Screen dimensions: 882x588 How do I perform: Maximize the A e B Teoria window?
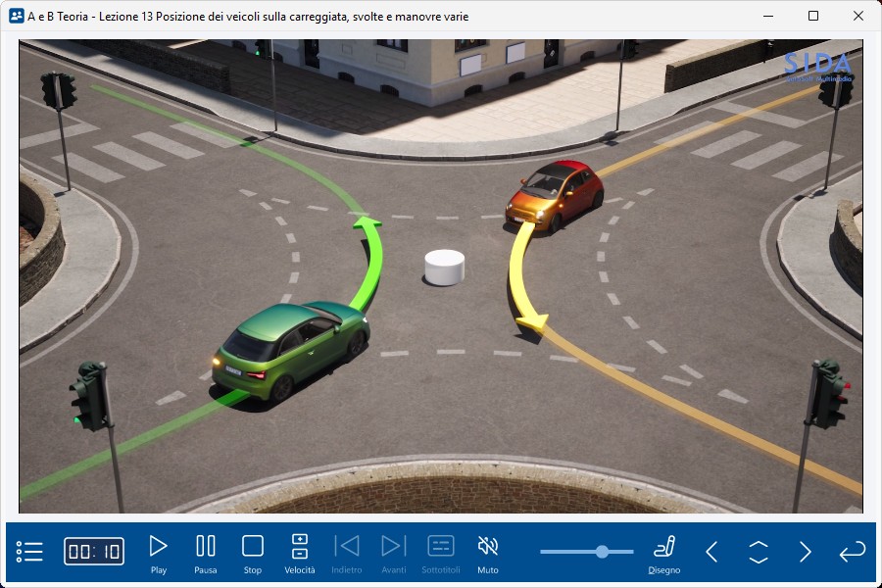pos(813,16)
